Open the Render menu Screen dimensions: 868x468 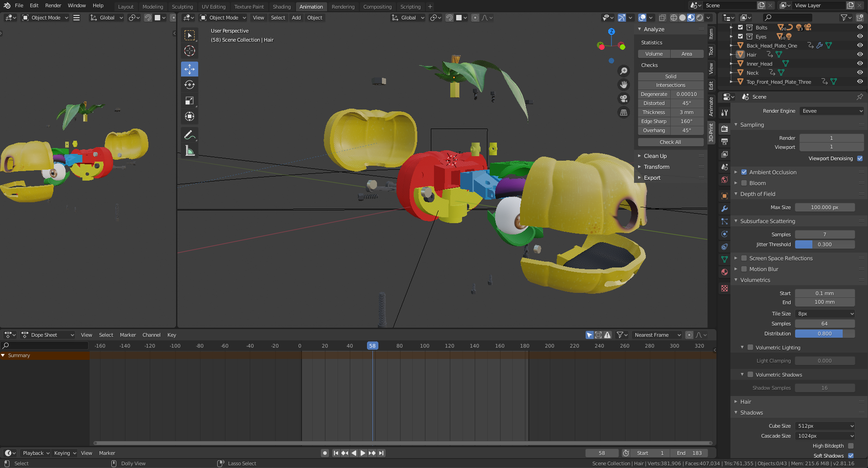pyautogui.click(x=53, y=5)
